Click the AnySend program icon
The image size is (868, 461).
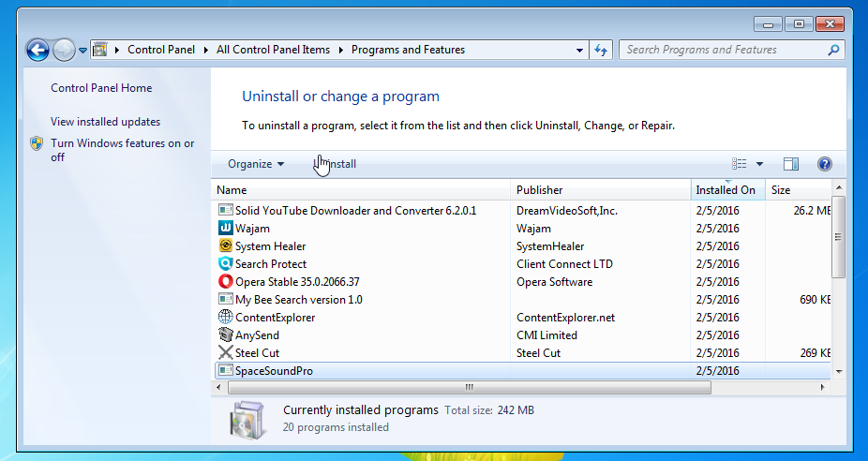tap(225, 335)
